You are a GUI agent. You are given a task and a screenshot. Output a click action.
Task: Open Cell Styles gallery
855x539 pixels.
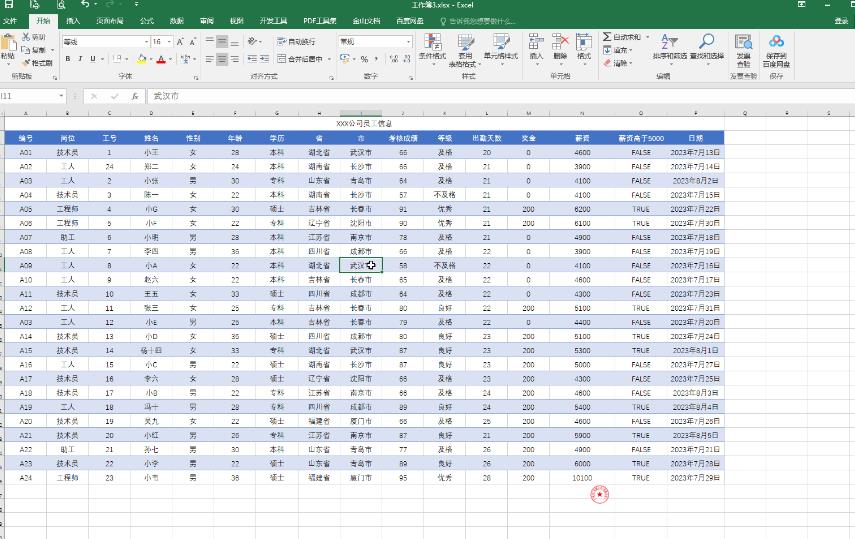501,48
